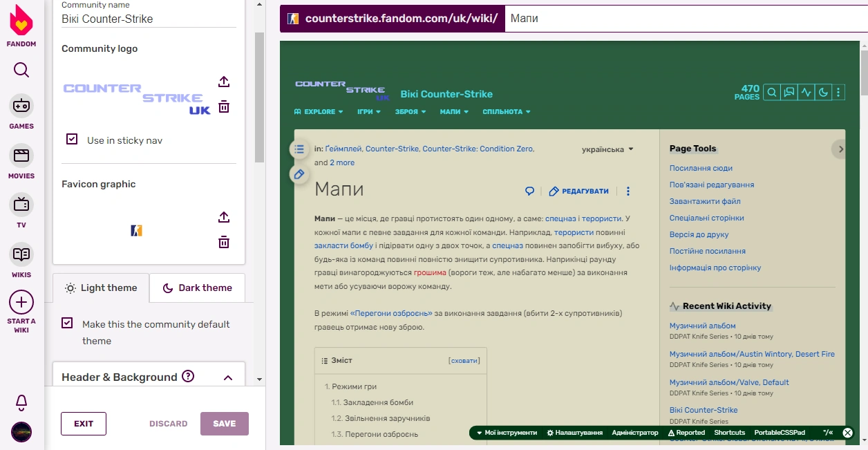868x450 pixels.
Task: Open the header more options menu
Action: tap(838, 93)
